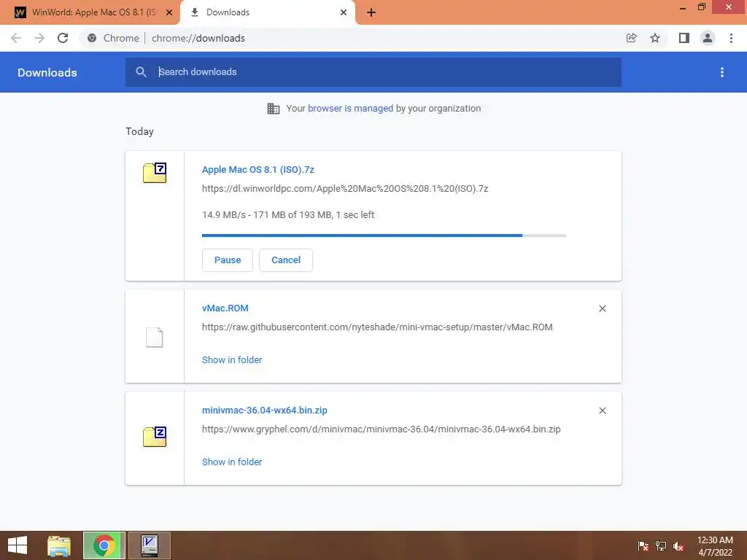This screenshot has width=747, height=560.
Task: Bookmark this page with the star icon
Action: pyautogui.click(x=655, y=38)
